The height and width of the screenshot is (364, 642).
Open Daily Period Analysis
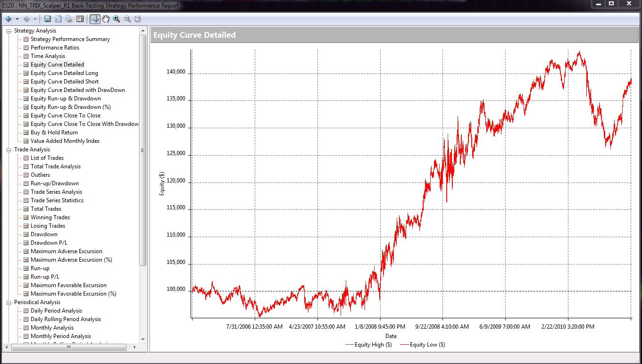[56, 311]
